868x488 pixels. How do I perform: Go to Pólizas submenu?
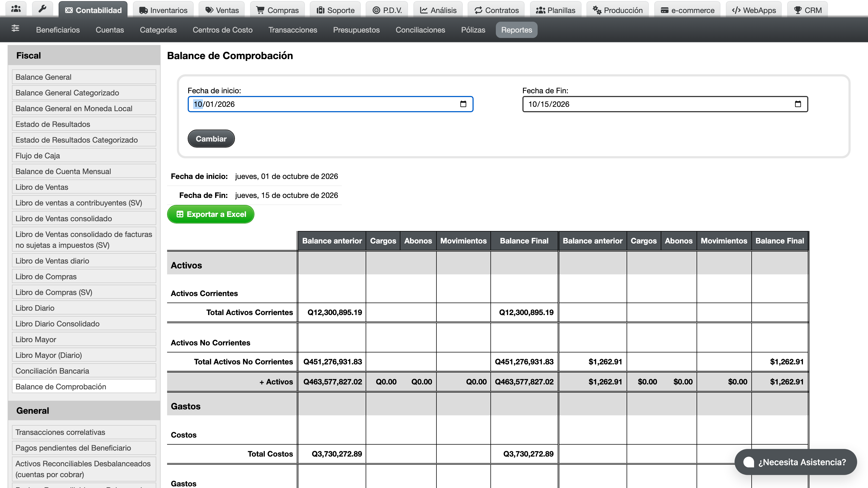point(473,30)
